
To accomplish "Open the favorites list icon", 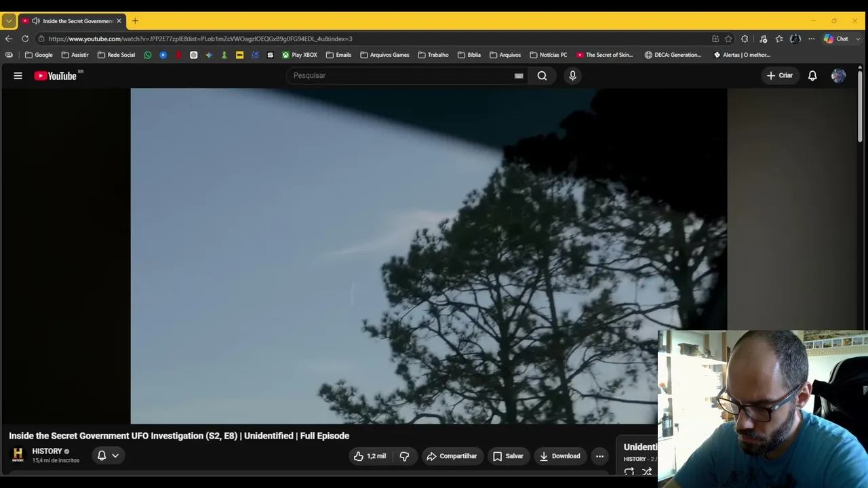I will click(779, 39).
